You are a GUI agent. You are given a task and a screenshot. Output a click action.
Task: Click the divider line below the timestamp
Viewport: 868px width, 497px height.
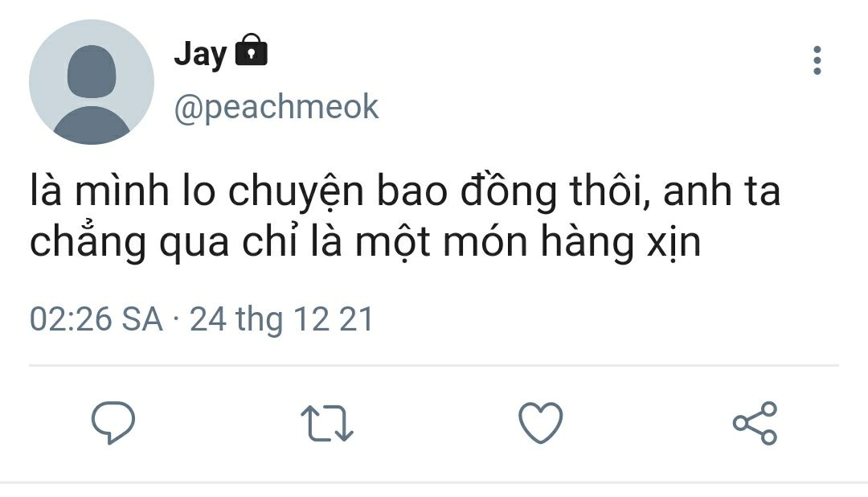(434, 366)
